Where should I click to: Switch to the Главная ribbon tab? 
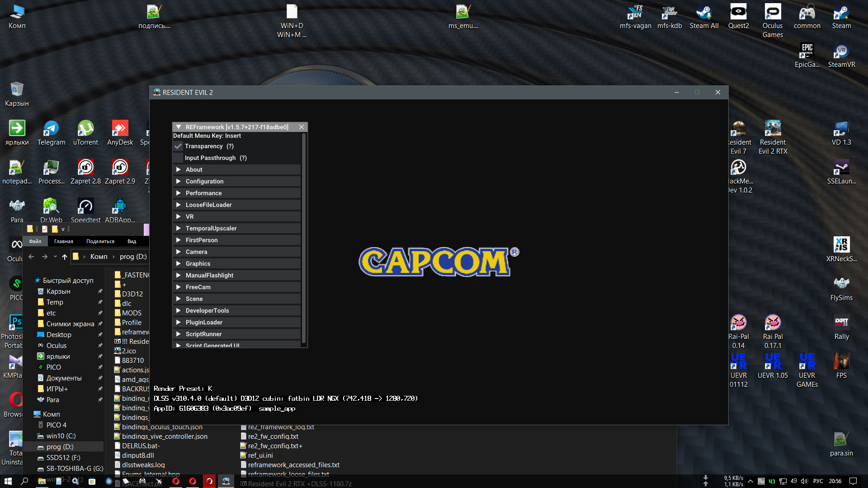(64, 242)
